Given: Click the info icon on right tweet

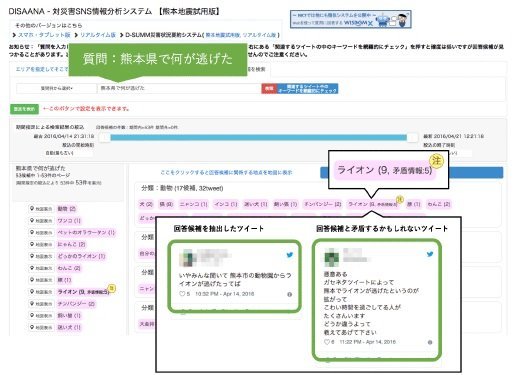Looking at the screenshot, I should 430,342.
